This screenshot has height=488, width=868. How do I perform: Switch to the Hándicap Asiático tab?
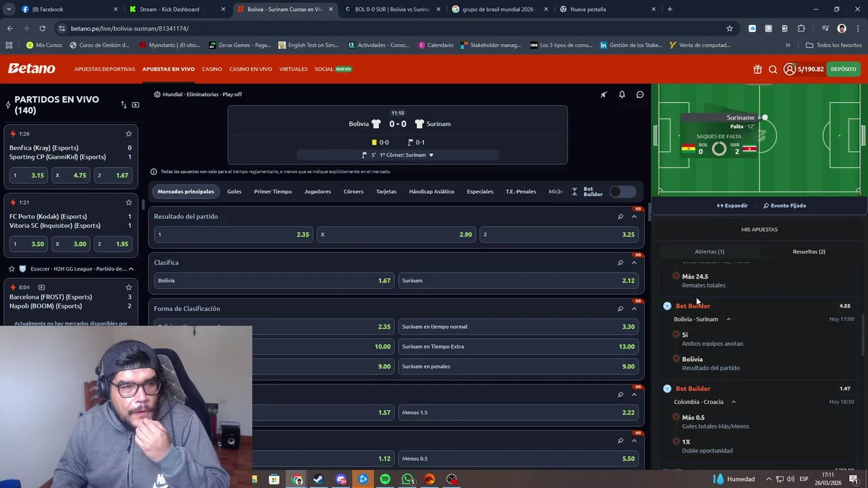click(431, 192)
